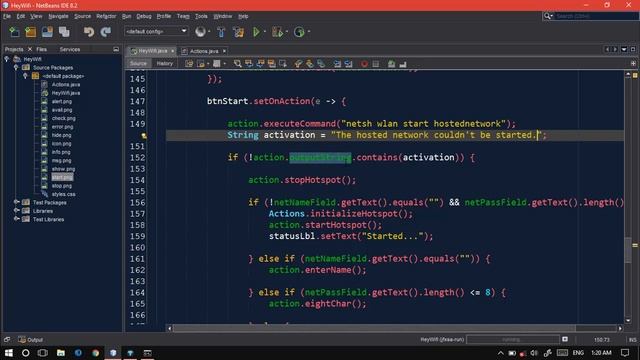Open the Source menu

(x=82, y=16)
